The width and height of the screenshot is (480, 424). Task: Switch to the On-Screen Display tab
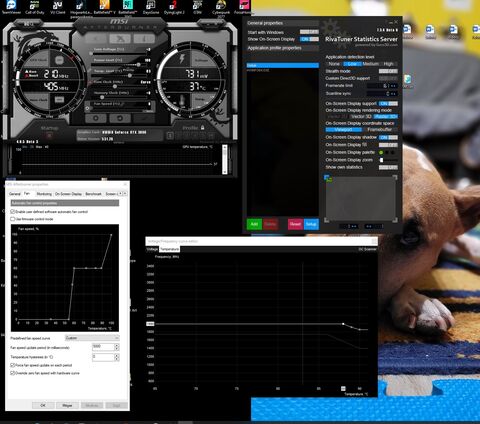[x=68, y=194]
